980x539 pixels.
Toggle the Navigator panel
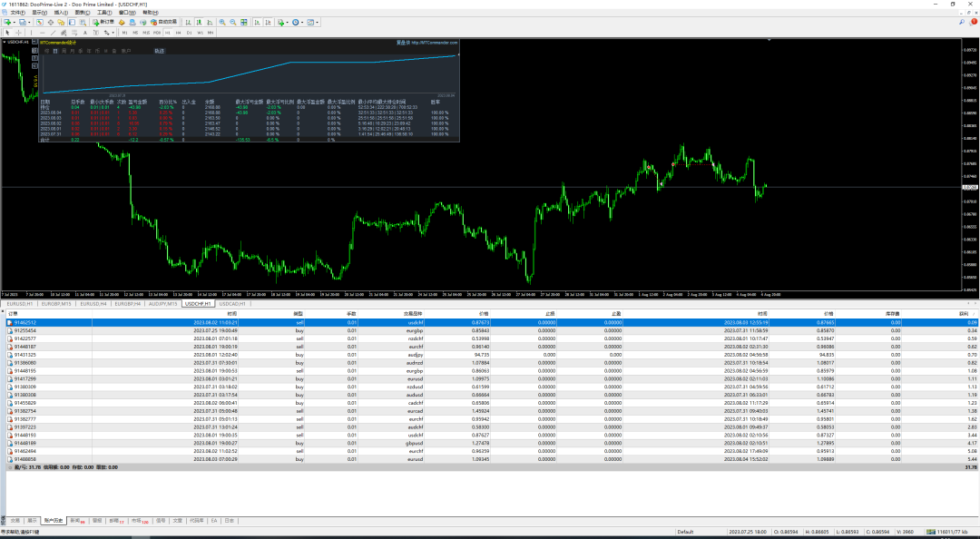pyautogui.click(x=61, y=22)
